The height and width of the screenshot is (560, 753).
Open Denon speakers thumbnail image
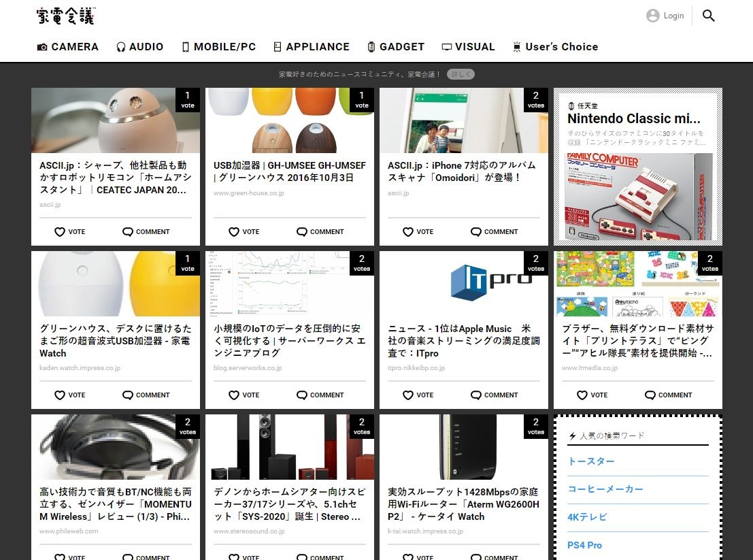pyautogui.click(x=290, y=446)
